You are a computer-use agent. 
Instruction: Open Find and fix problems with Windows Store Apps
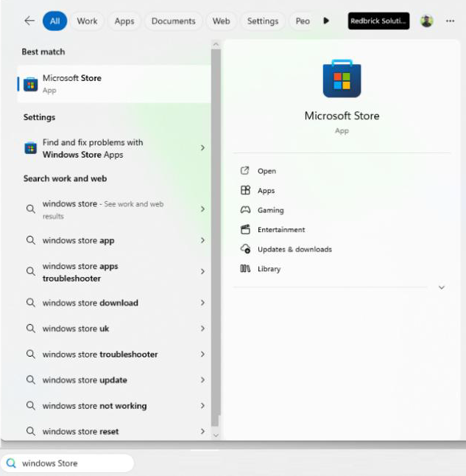pyautogui.click(x=114, y=148)
